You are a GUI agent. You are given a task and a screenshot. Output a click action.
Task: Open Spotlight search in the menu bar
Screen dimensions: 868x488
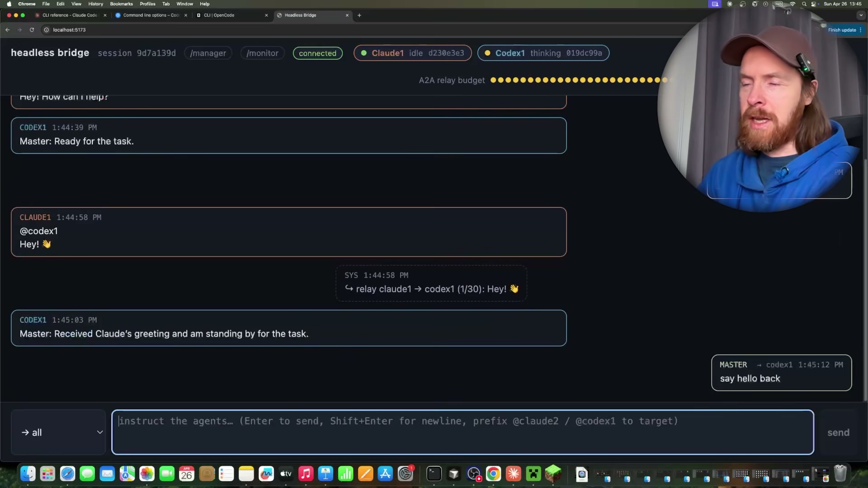(x=804, y=4)
